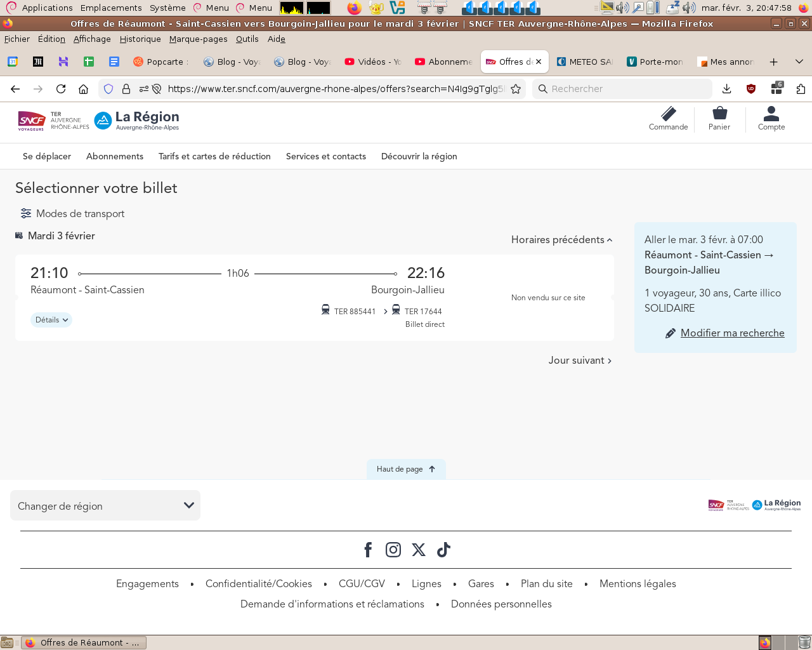Open the Changer de région dropdown
Image resolution: width=812 pixels, height=650 pixels.
click(x=105, y=506)
